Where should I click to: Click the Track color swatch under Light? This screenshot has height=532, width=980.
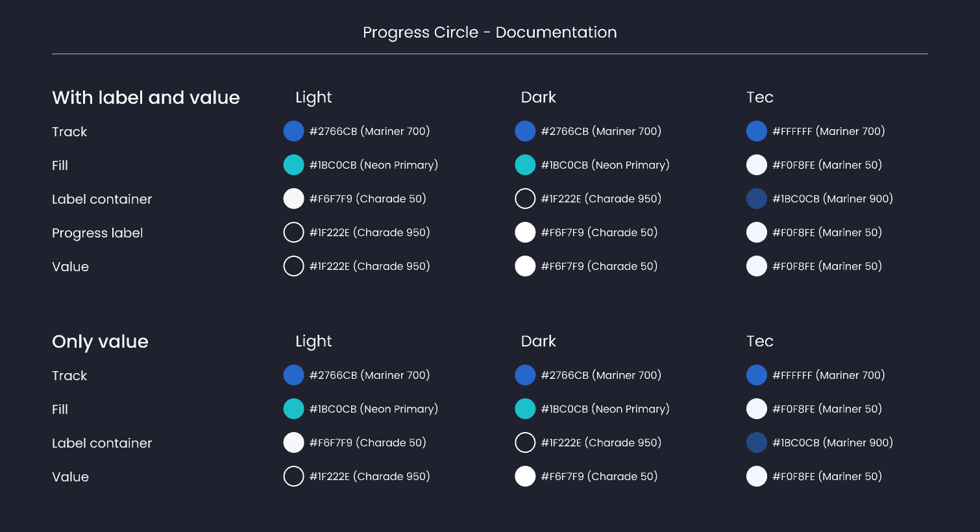(293, 131)
